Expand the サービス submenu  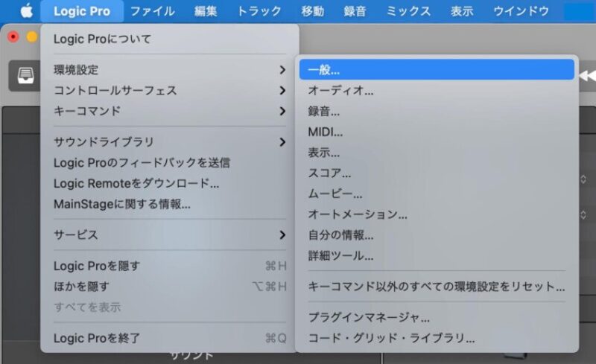[170, 234]
